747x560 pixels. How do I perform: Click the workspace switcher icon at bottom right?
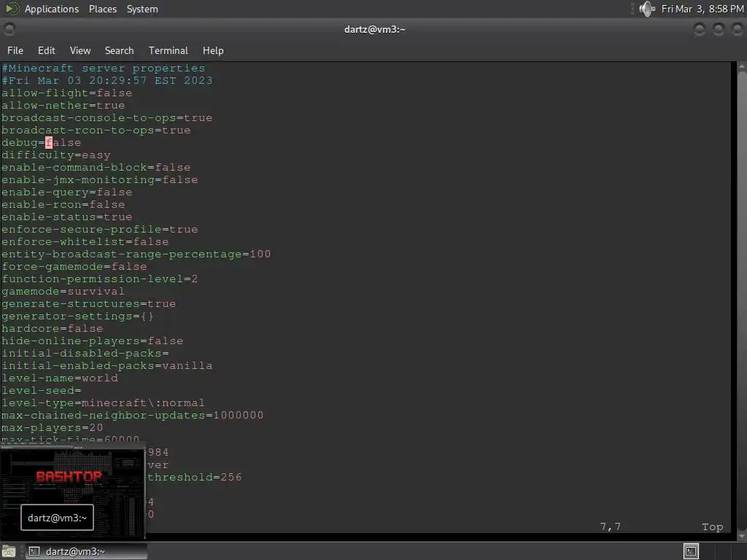[x=691, y=551]
